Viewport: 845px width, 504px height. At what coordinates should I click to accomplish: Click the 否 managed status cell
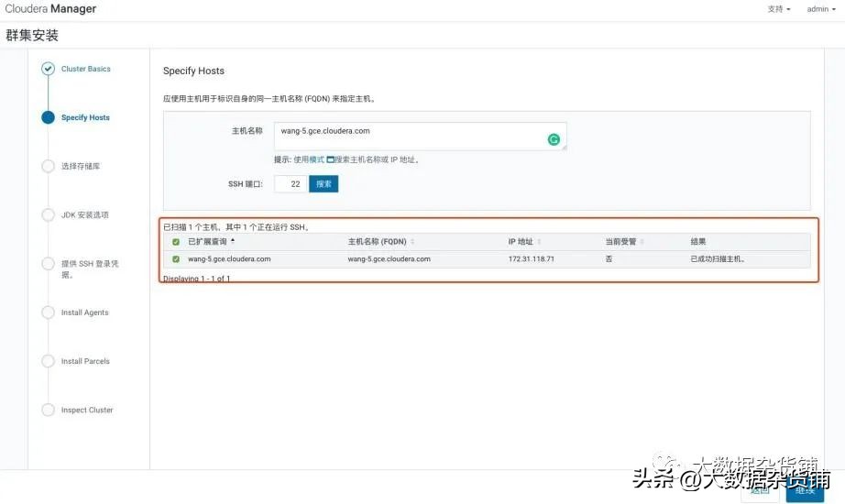(x=609, y=259)
